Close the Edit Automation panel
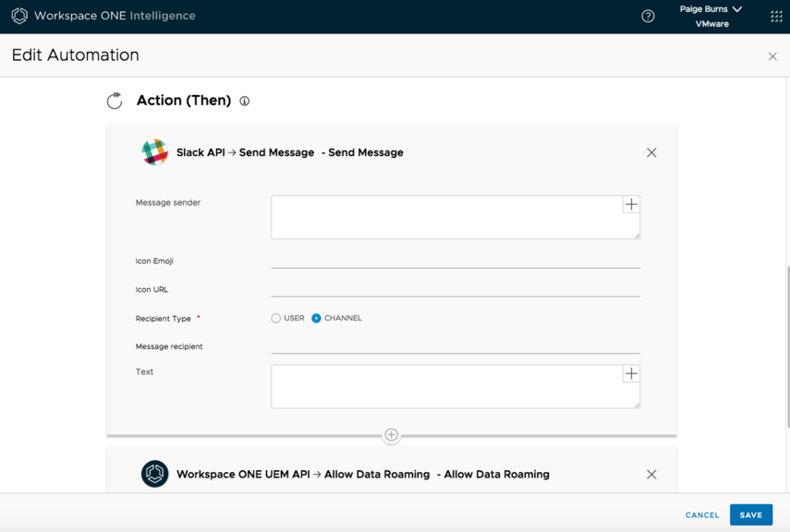This screenshot has width=790, height=532. click(772, 56)
